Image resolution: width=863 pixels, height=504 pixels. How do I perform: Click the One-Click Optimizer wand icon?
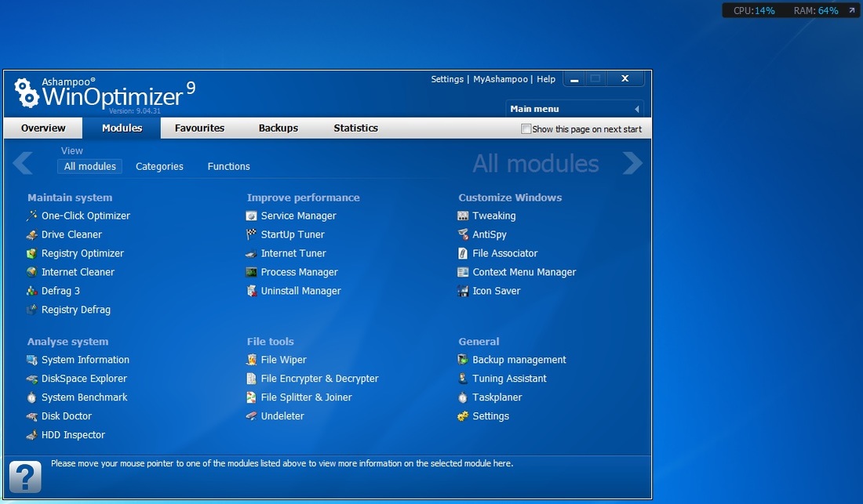[x=32, y=216]
